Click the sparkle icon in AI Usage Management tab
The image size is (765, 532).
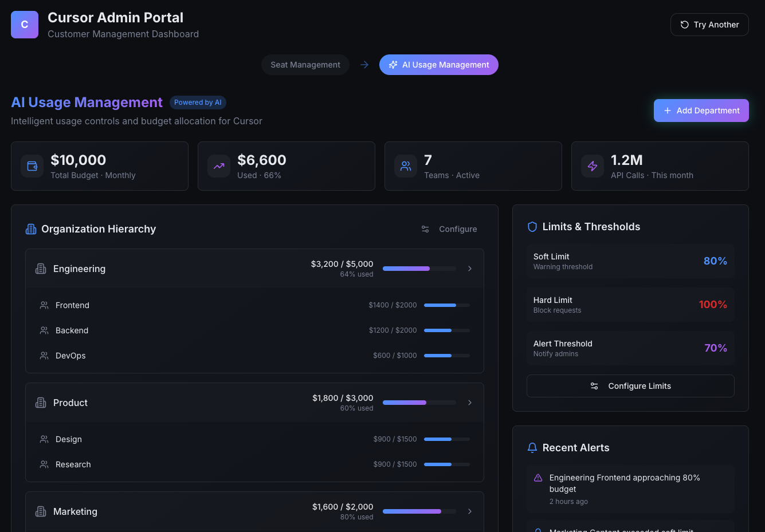point(393,65)
